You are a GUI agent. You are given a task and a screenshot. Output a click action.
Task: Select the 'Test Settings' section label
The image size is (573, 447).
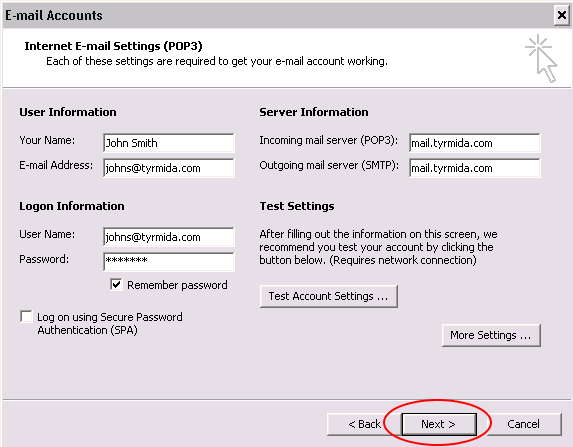[297, 206]
